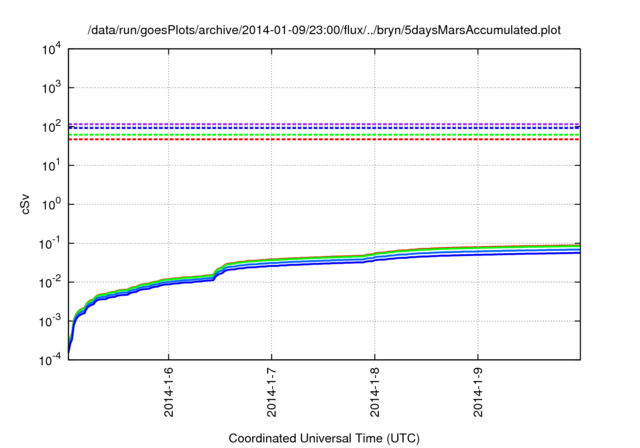Image resolution: width=640 pixels, height=448 pixels.
Task: Click the 2014-1-9 date tick label
Action: [x=478, y=392]
